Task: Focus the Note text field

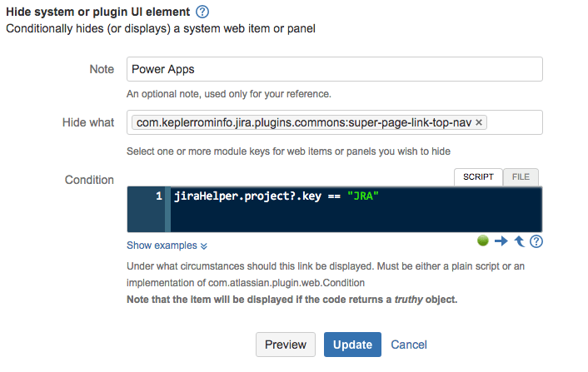Action: pyautogui.click(x=334, y=69)
